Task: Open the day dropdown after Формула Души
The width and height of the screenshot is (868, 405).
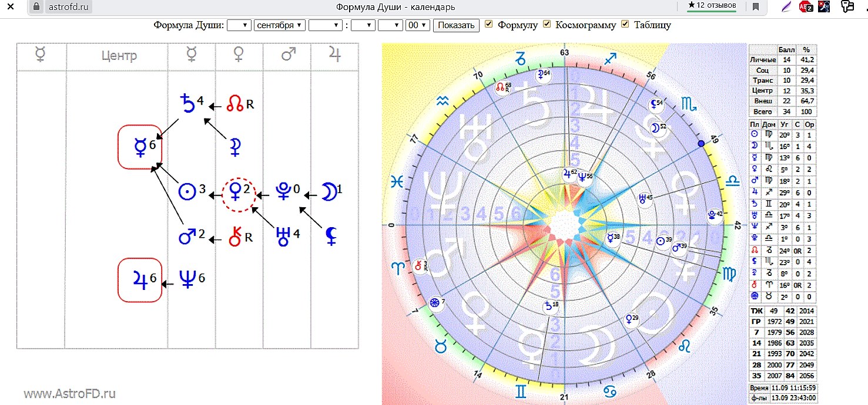Action: [x=239, y=25]
